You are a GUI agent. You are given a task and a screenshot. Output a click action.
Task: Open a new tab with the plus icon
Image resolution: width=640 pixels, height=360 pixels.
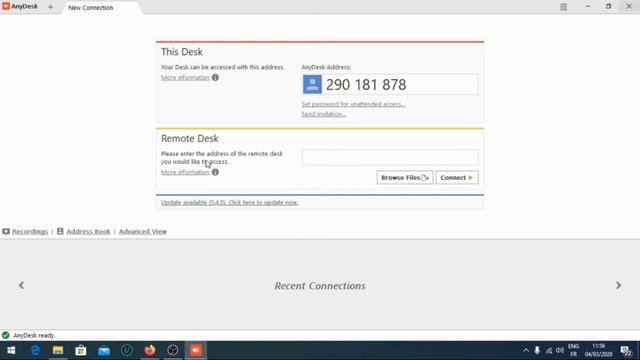50,7
